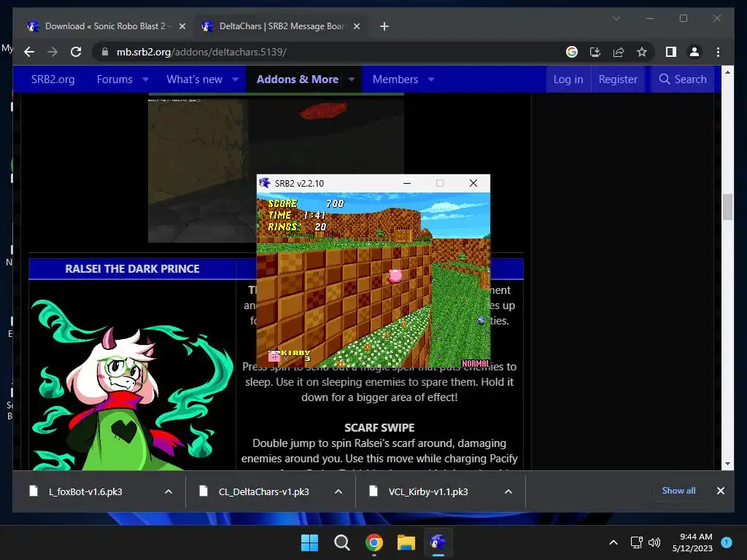Screen dimensions: 747x560
Task: Click the RALSEI THE DARK PRINCE header
Action: (132, 268)
